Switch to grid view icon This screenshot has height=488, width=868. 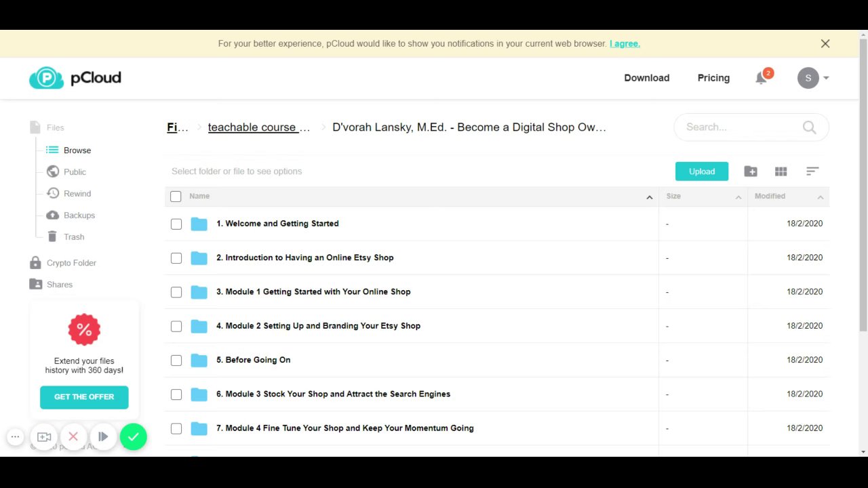781,171
